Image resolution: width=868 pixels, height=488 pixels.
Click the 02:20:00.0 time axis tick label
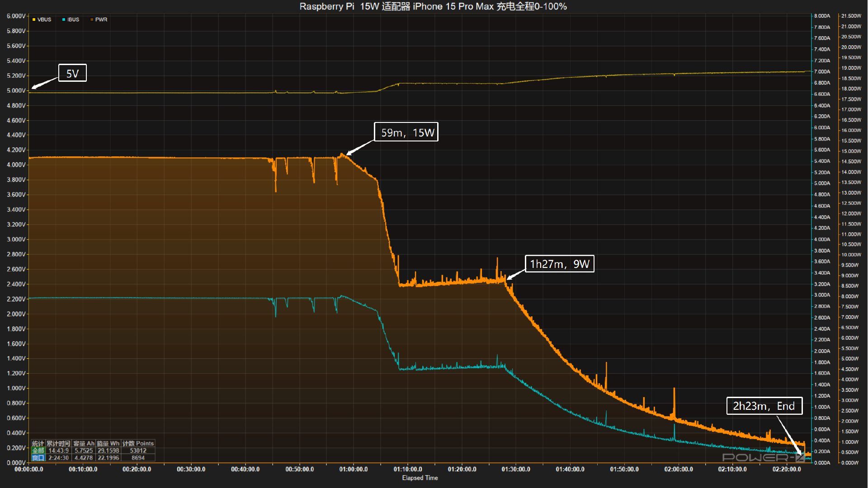click(x=787, y=469)
